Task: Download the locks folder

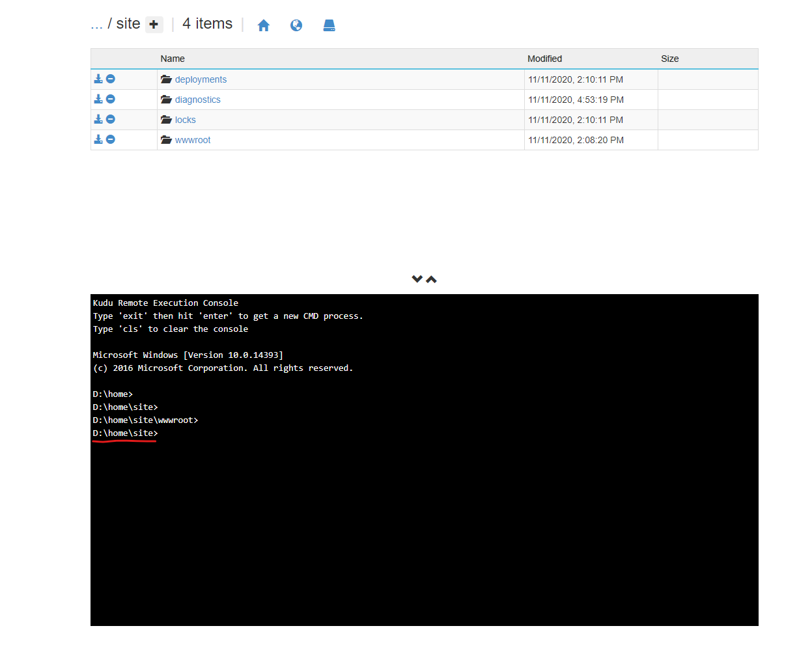Action: tap(98, 119)
